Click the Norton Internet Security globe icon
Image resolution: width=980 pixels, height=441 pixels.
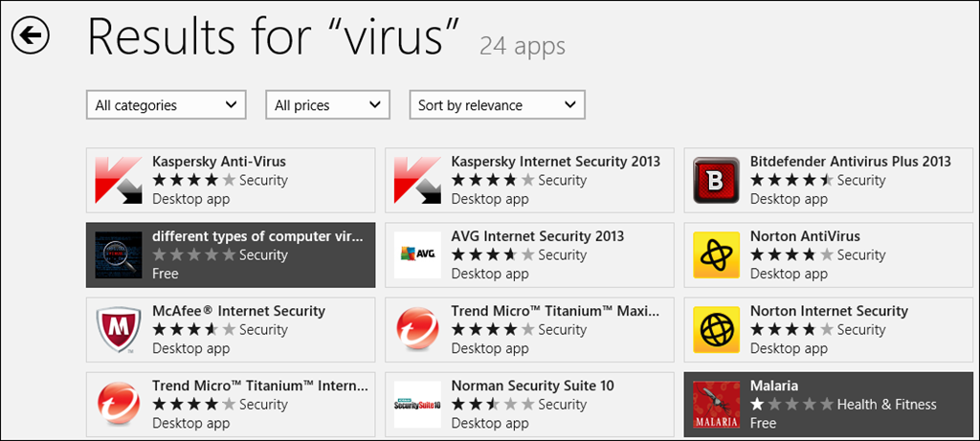coord(717,329)
